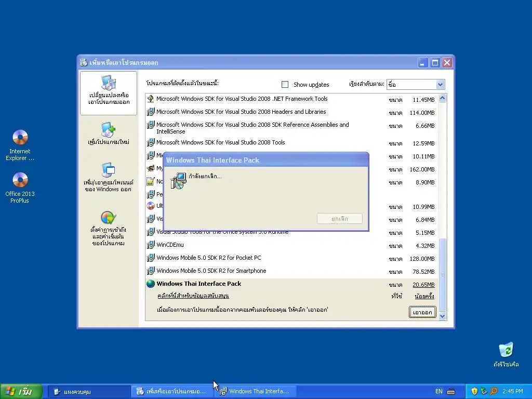Select Microsoft Windows SDK Headers and Libraries row
The image size is (532, 399).
291,112
